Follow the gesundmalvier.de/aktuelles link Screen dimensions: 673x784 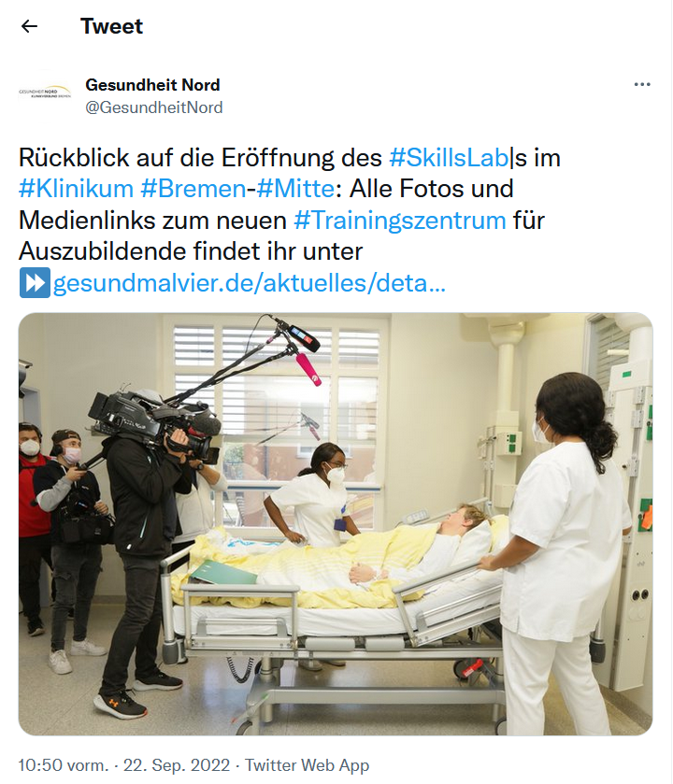pos(249,283)
